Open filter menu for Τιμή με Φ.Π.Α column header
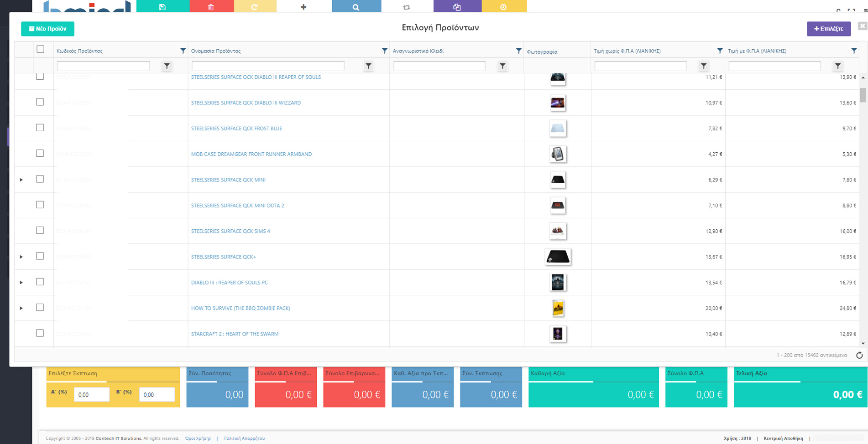Image resolution: width=868 pixels, height=444 pixels. pos(854,51)
